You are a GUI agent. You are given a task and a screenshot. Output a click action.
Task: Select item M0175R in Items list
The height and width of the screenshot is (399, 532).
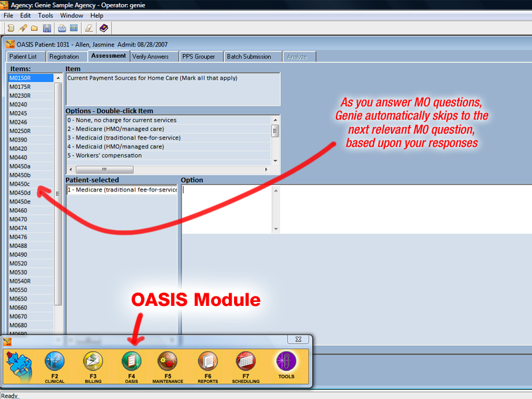tap(31, 87)
